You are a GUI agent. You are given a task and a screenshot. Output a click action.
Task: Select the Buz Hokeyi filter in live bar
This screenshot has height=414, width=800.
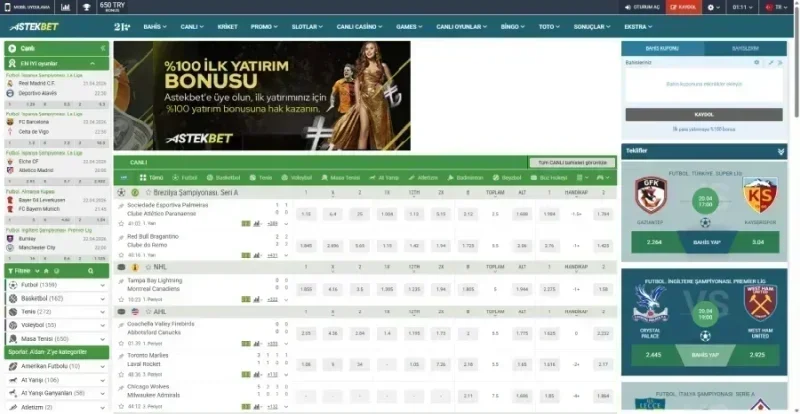[549, 178]
